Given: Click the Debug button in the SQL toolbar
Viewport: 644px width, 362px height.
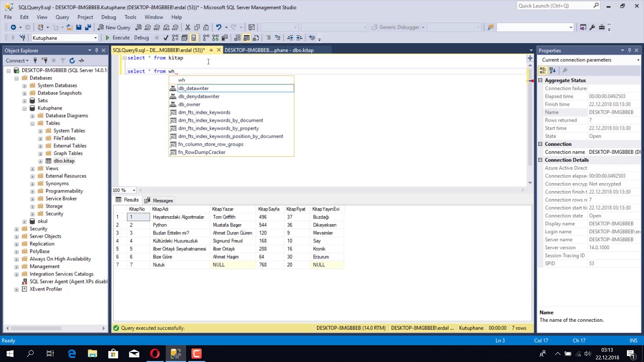Looking at the screenshot, I should (141, 38).
